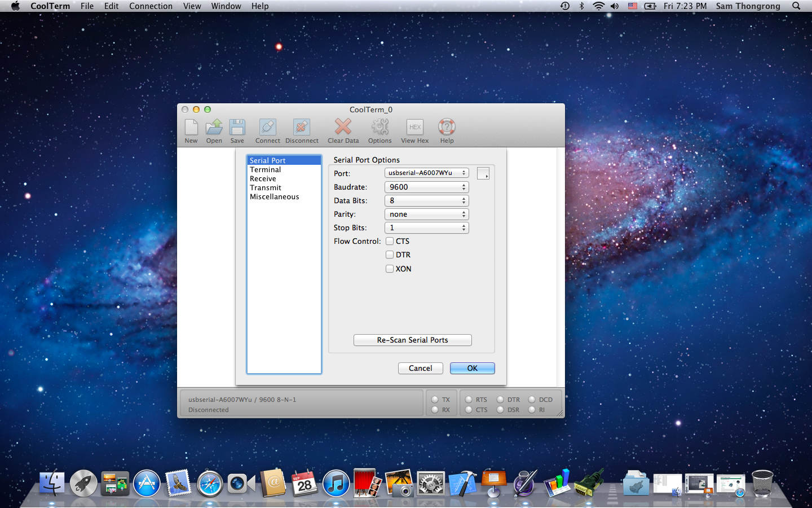Viewport: 812px width, 508px height.
Task: Open Photo Booth in the dock
Action: click(368, 484)
